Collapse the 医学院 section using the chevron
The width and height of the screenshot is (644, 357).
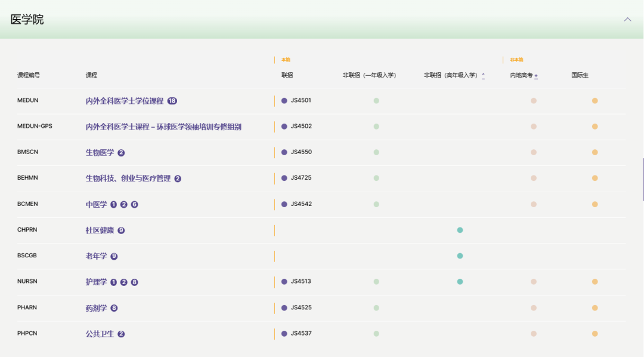[627, 19]
